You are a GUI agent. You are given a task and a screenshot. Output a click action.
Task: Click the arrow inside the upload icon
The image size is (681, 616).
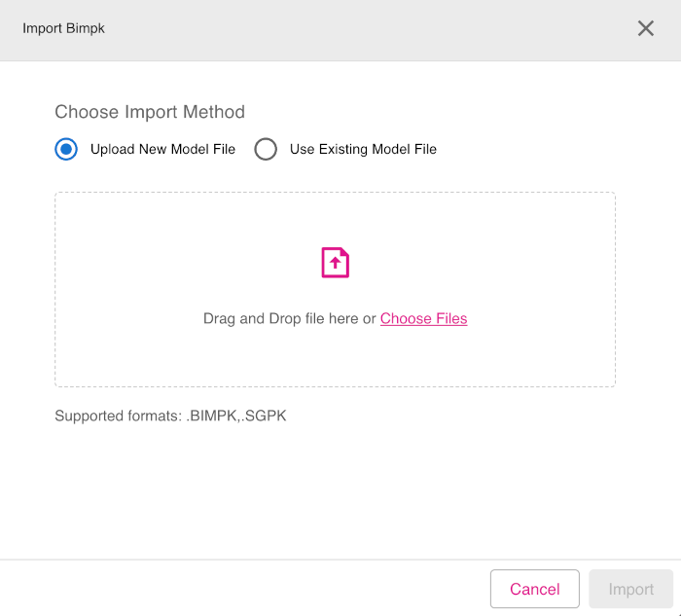click(335, 264)
